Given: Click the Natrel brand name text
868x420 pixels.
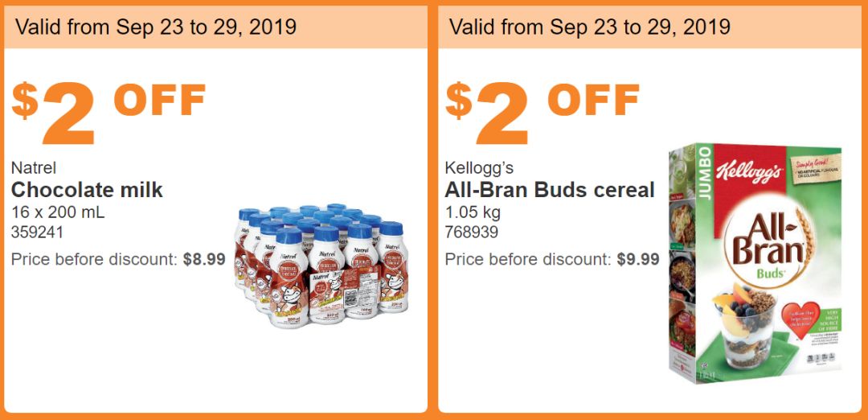Looking at the screenshot, I should [33, 168].
